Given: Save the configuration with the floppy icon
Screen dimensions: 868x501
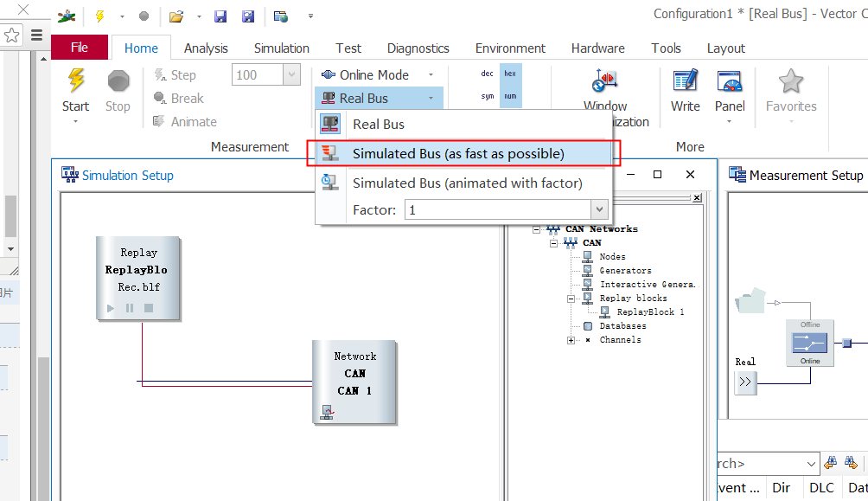Looking at the screenshot, I should 220,16.
